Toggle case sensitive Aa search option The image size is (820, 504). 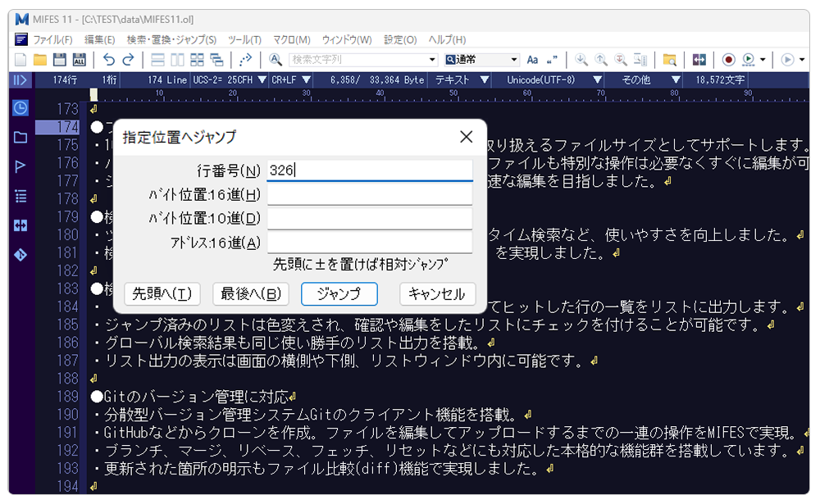(532, 60)
